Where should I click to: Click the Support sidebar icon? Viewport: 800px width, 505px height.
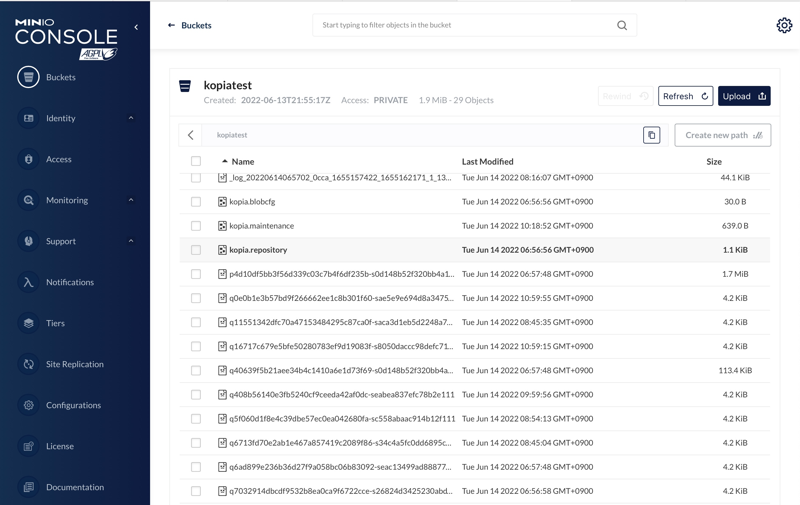(28, 241)
